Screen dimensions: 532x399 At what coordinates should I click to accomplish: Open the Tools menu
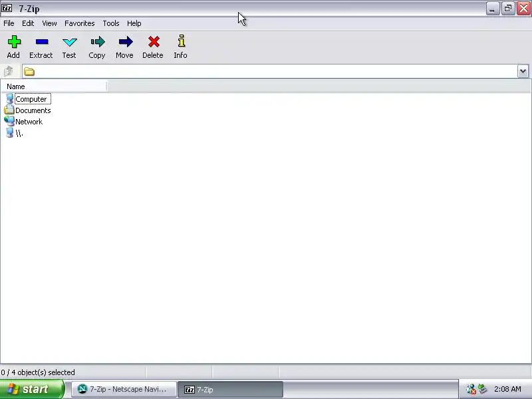tap(111, 23)
